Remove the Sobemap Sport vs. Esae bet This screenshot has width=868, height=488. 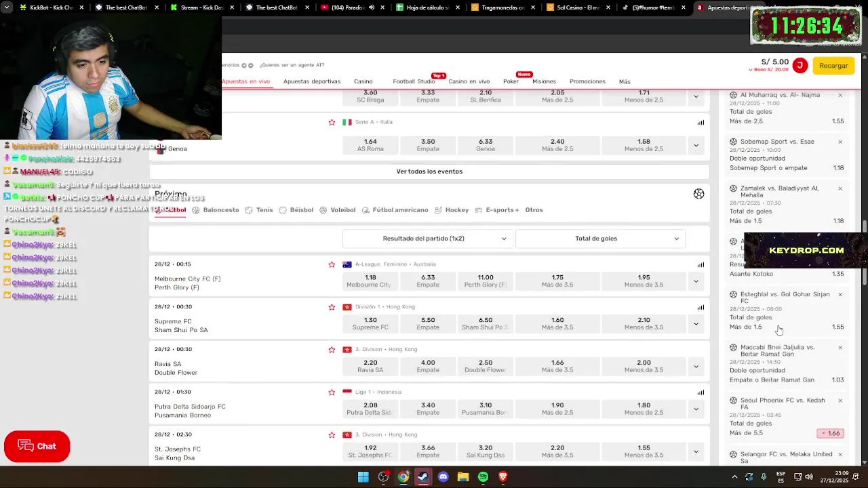coord(840,142)
